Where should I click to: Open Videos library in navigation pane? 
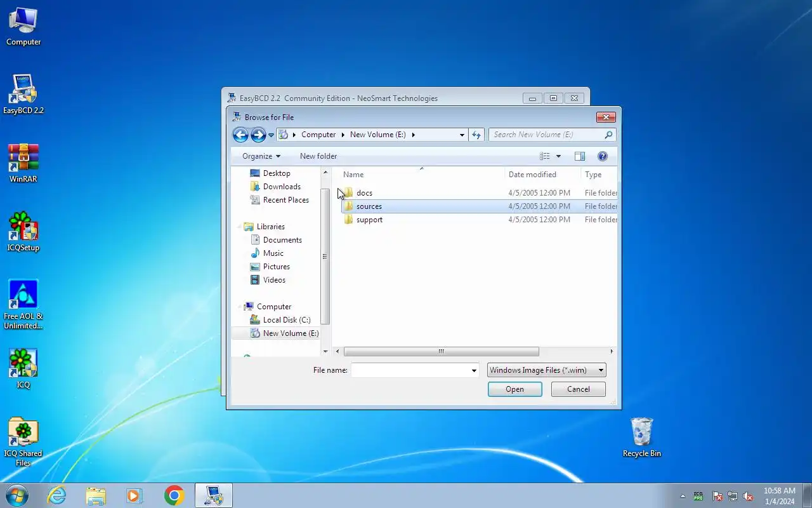point(274,280)
